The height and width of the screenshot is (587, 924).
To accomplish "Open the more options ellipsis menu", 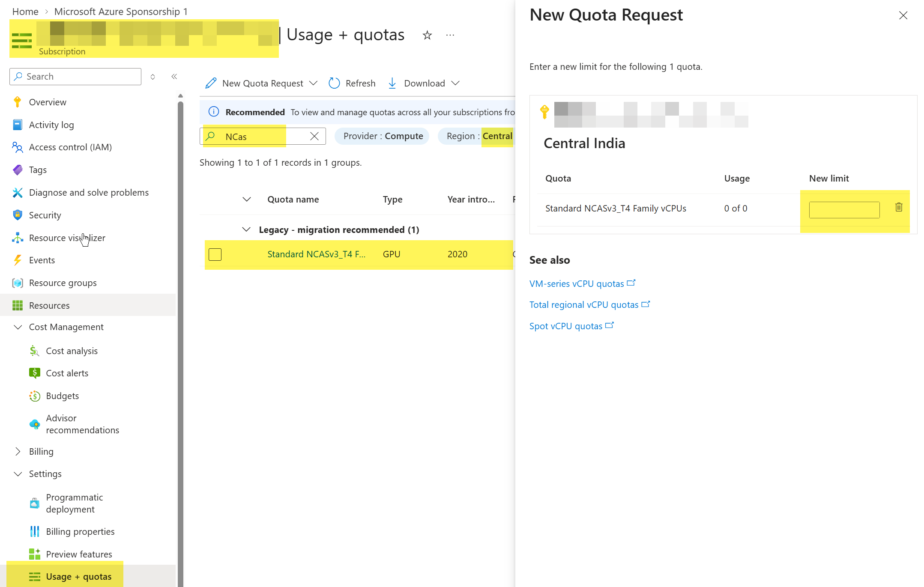I will (x=450, y=35).
